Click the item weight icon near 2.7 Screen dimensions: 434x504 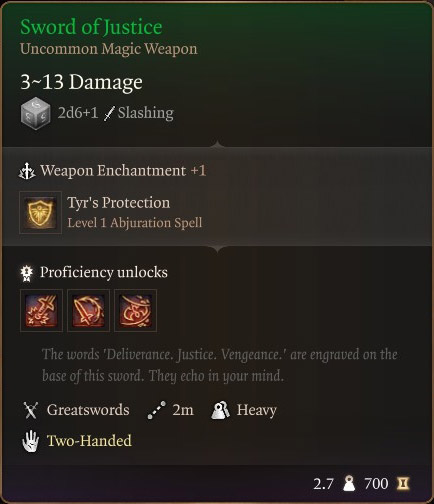[349, 484]
